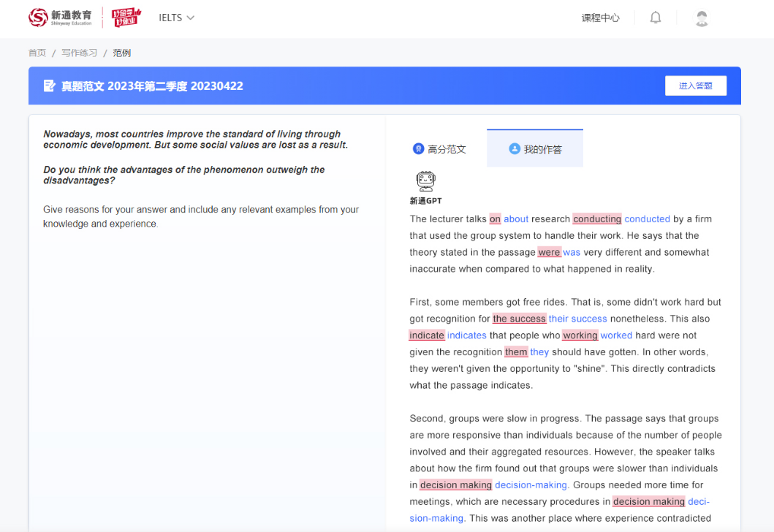Go to 首页 breadcrumb
The image size is (774, 532).
coord(37,53)
